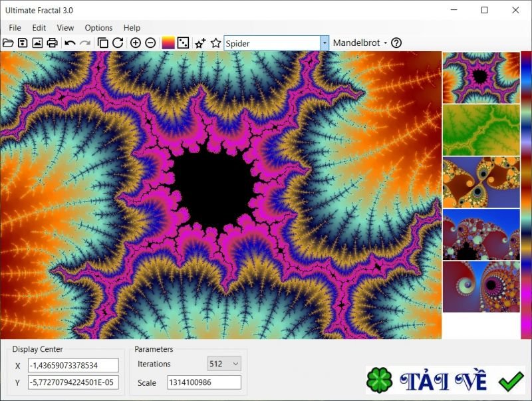
Task: Open the gradient color editor swatch
Action: click(x=168, y=43)
